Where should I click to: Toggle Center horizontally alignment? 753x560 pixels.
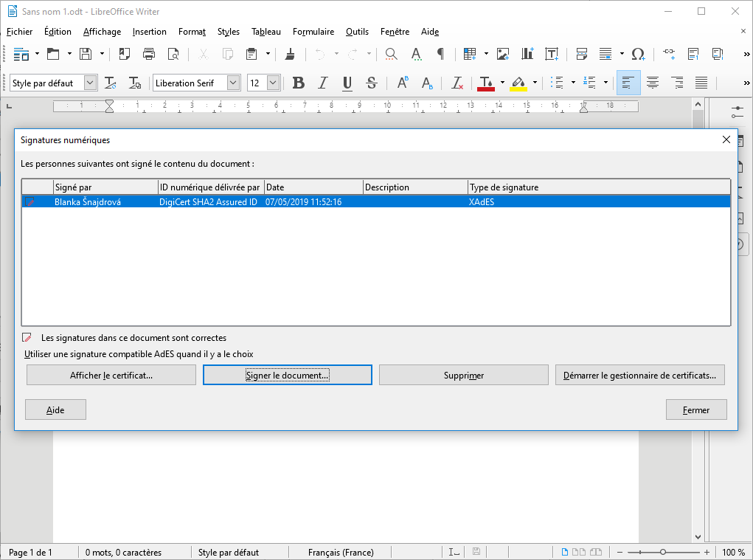[x=652, y=83]
